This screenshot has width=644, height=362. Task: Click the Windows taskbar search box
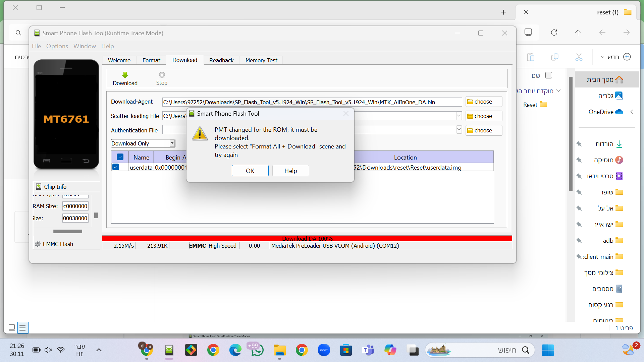click(480, 350)
